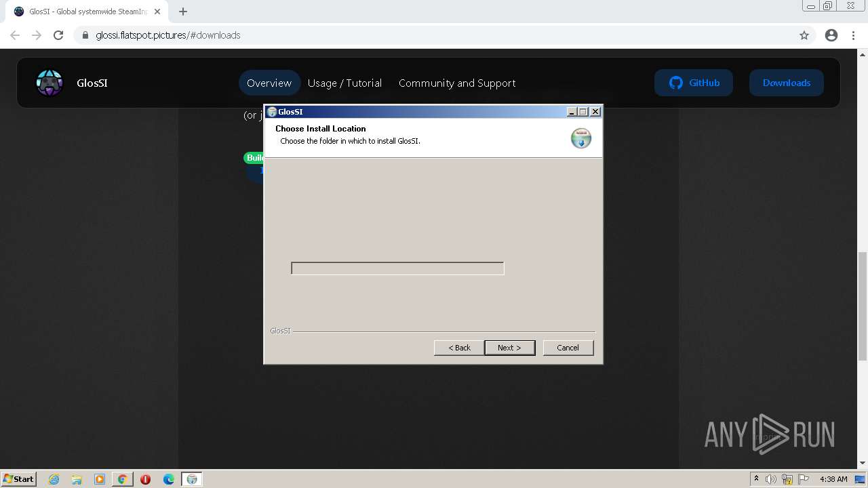This screenshot has width=868, height=488.
Task: Click the address bar URL
Action: (x=168, y=35)
